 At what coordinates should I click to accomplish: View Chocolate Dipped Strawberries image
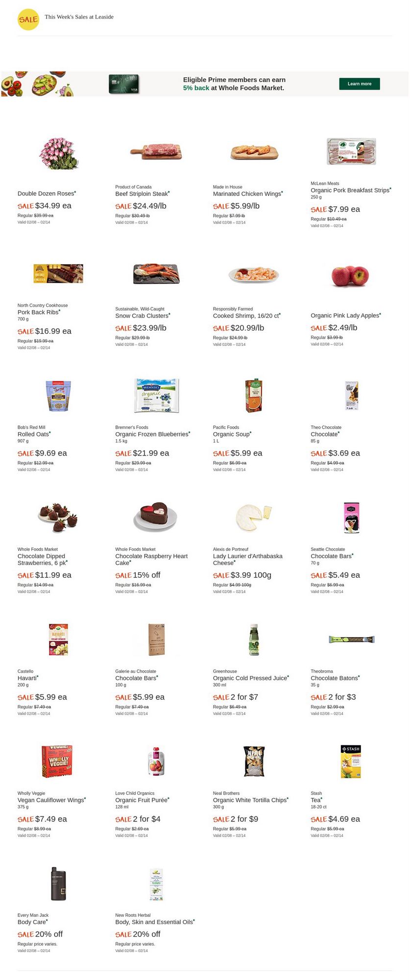(x=58, y=517)
